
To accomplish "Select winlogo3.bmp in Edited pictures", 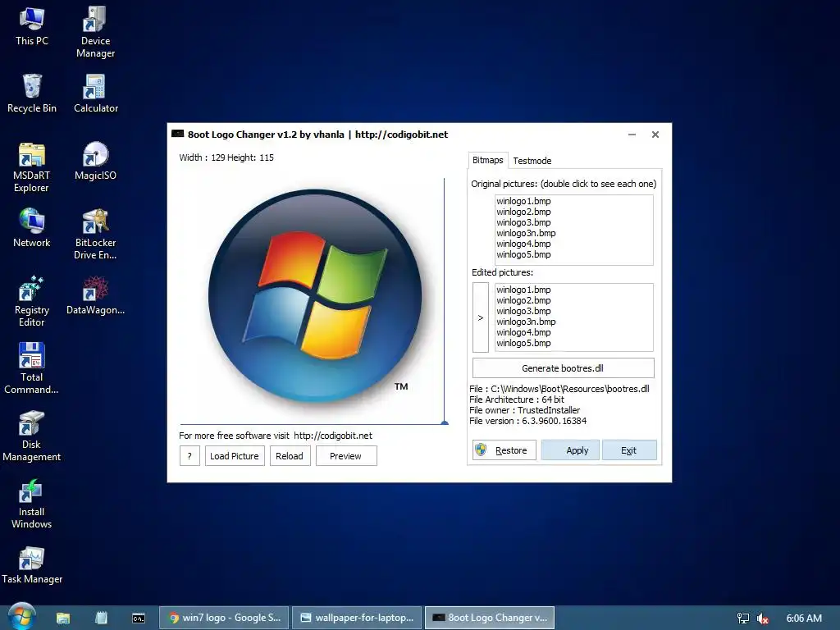I will (x=523, y=311).
